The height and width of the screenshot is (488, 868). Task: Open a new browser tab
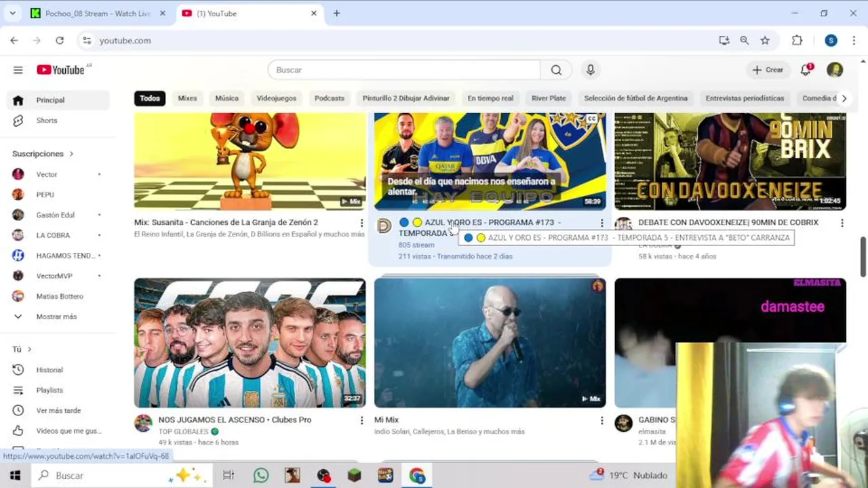coord(336,14)
